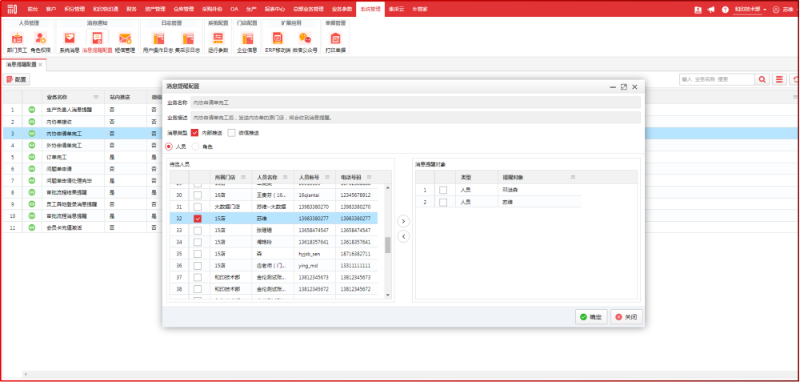The height and width of the screenshot is (382, 800).
Task: Tick checkbox for recipient row 2
Action: [443, 202]
